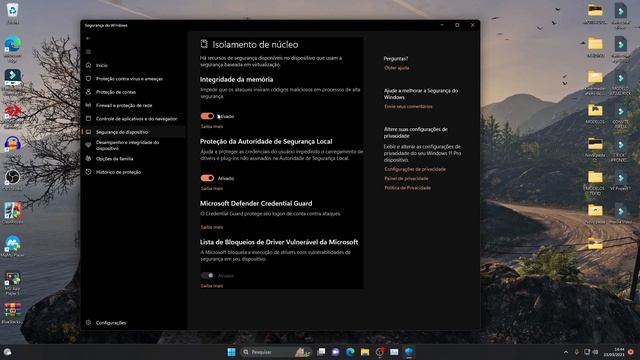
Task: Open Desempenho e integridade do dispositivo
Action: [127, 145]
